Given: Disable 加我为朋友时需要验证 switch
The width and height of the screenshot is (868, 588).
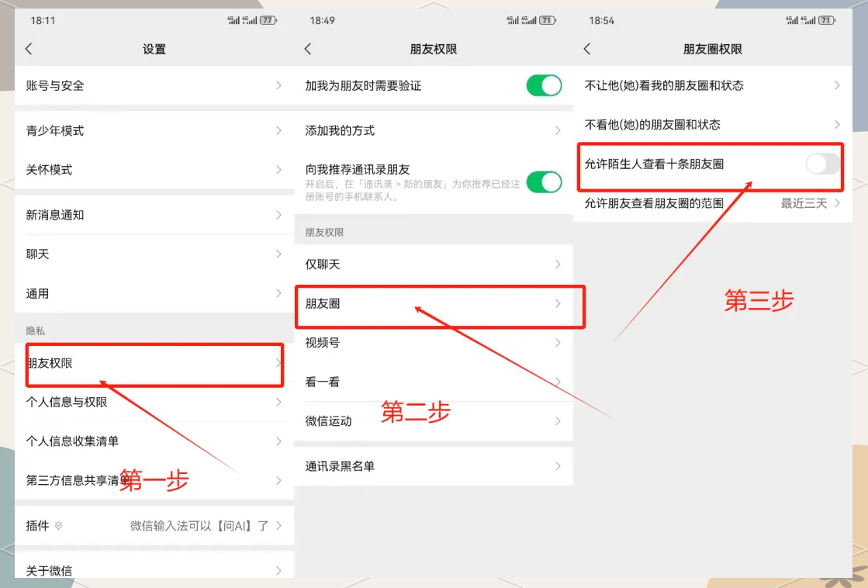Looking at the screenshot, I should coord(544,85).
